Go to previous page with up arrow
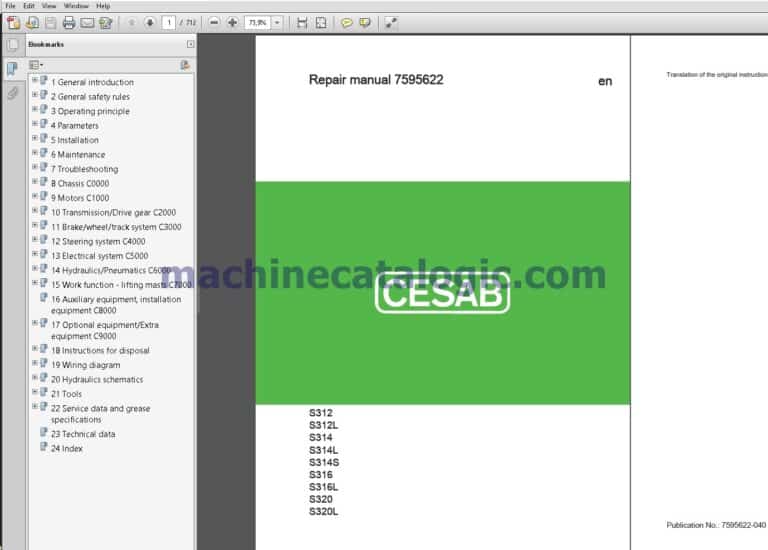The height and width of the screenshot is (550, 768). [x=131, y=23]
